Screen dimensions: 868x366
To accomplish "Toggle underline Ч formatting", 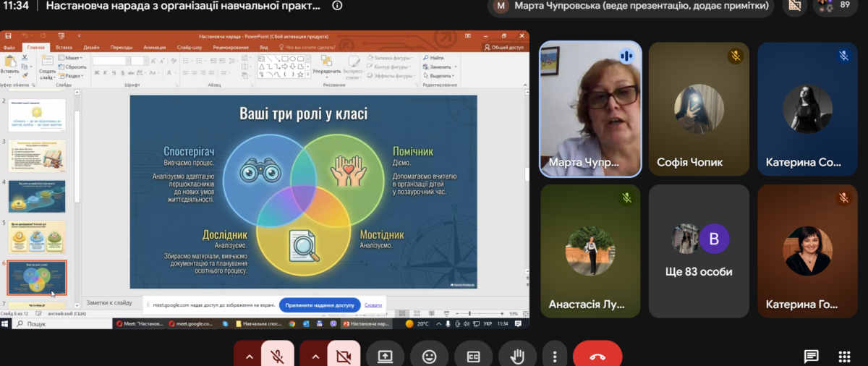I will click(112, 72).
